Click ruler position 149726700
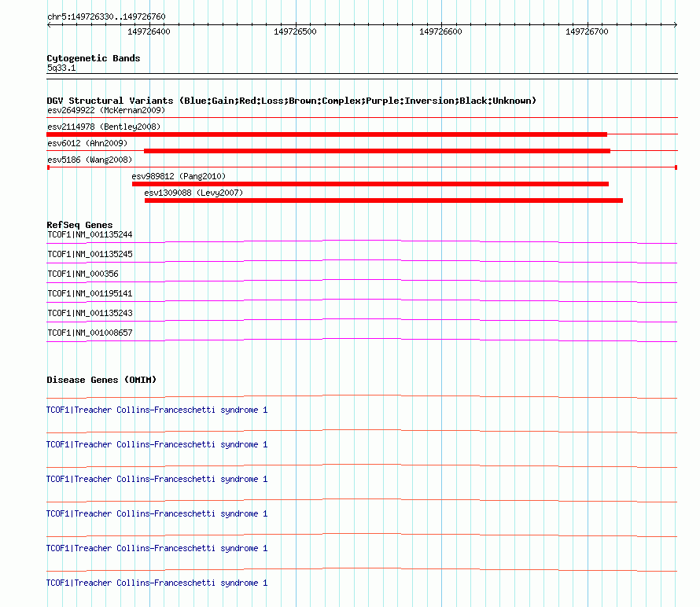 point(587,31)
